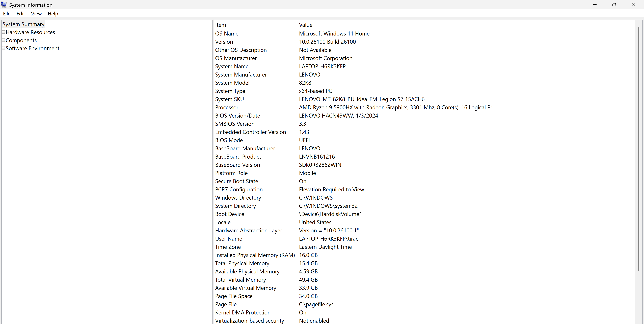Expand the Software Environment tree node
The height and width of the screenshot is (324, 644).
coord(4,48)
